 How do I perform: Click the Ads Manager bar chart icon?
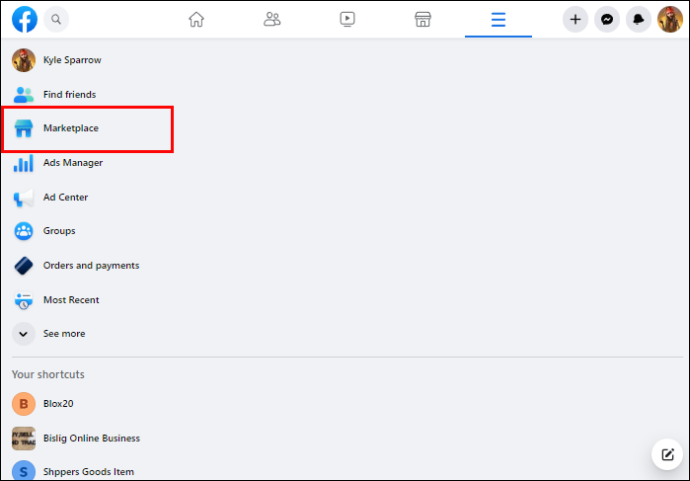pyautogui.click(x=24, y=163)
